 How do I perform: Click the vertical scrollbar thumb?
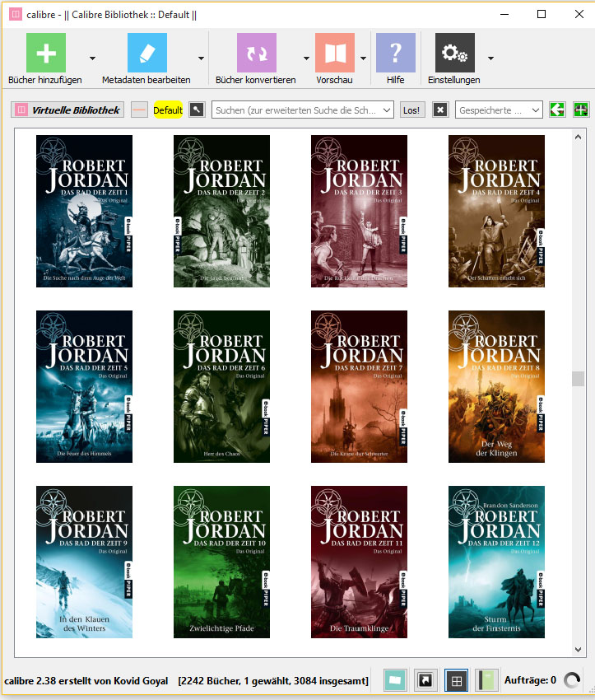578,379
